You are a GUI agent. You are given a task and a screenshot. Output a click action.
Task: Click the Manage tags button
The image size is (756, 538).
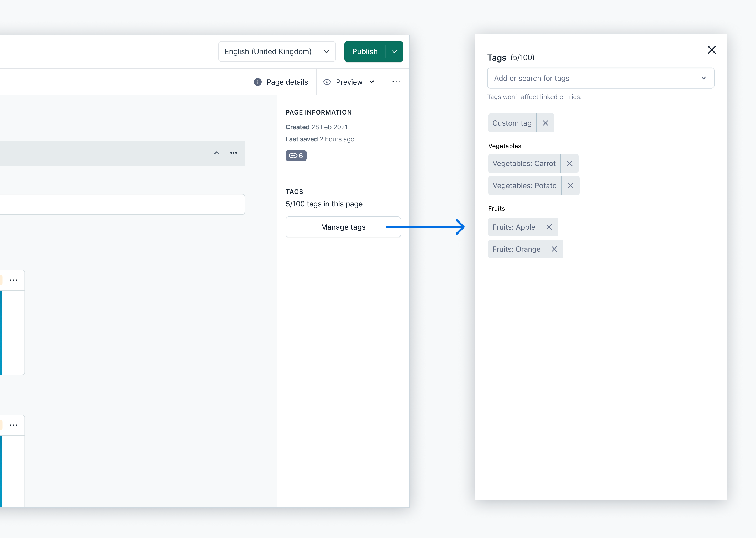click(x=343, y=227)
